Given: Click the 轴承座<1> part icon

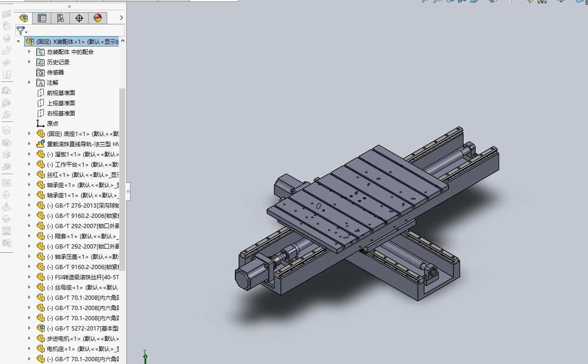Looking at the screenshot, I should point(41,185).
